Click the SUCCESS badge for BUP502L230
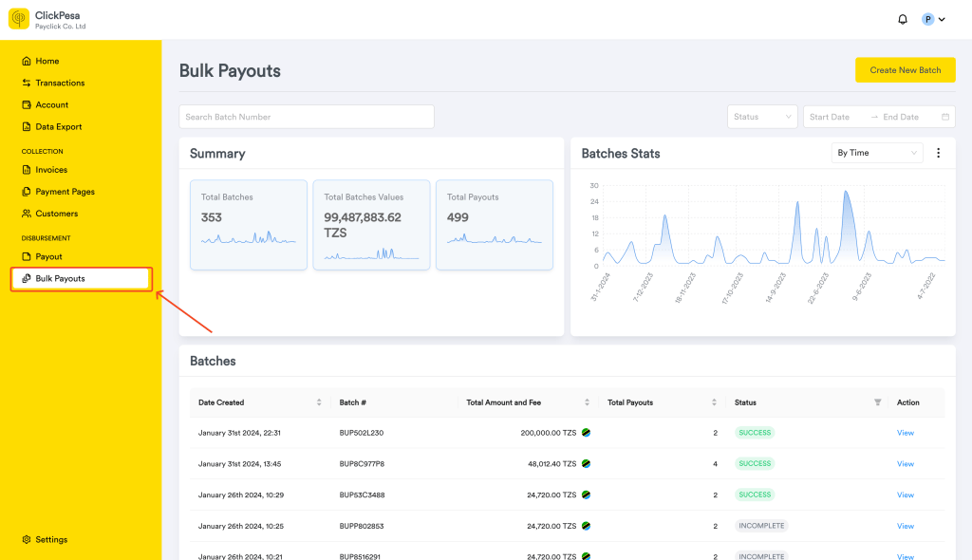The image size is (972, 560). click(755, 433)
